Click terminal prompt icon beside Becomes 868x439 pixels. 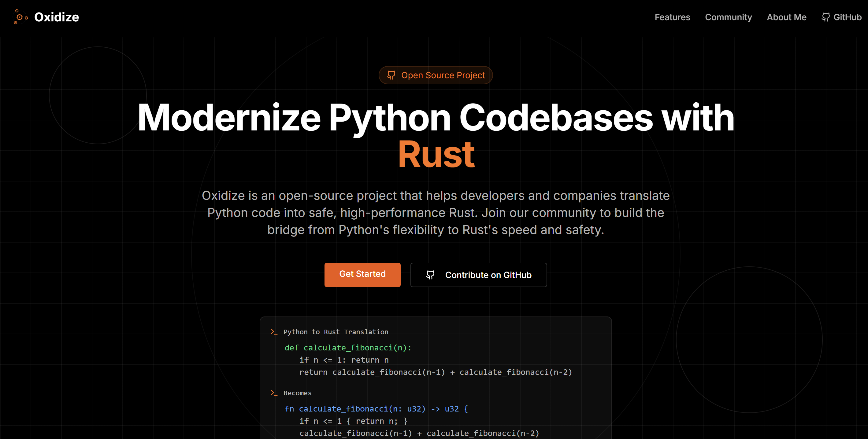click(274, 393)
